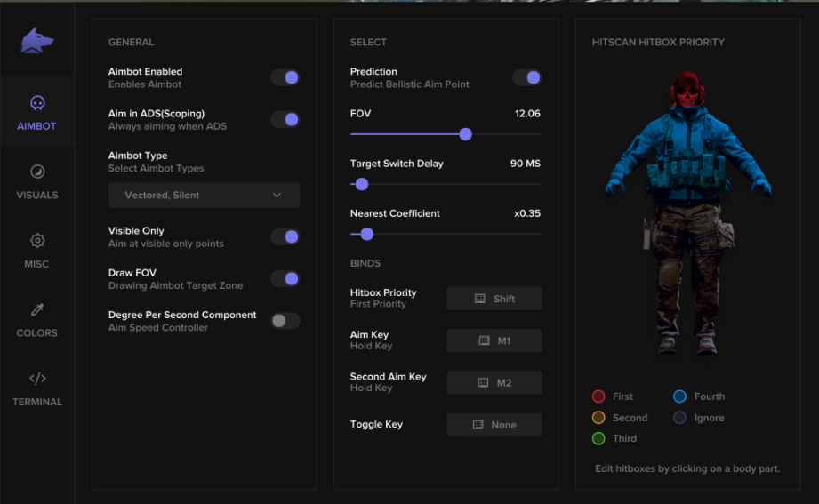Screen dimensions: 819x504
Task: Click the Nearest Coefficient slider handle
Action: click(367, 234)
